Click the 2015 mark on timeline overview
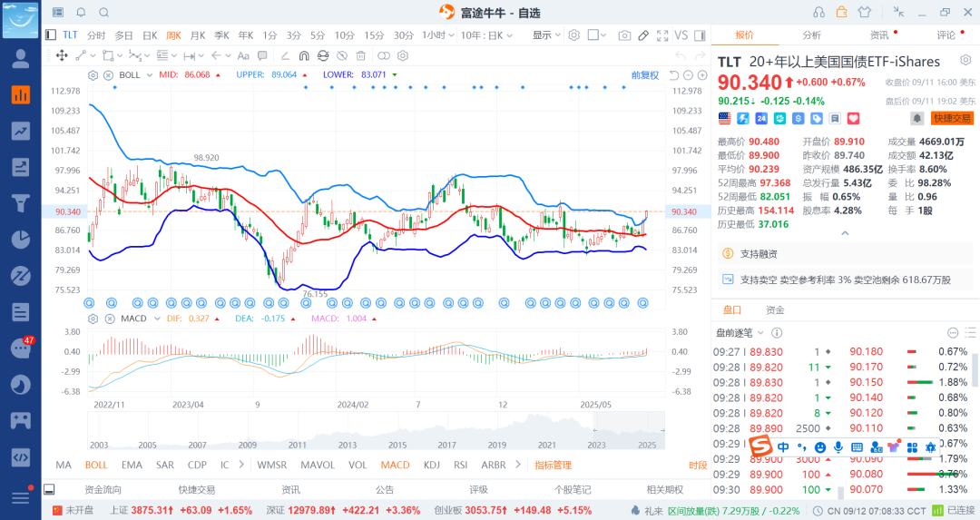 [x=397, y=445]
